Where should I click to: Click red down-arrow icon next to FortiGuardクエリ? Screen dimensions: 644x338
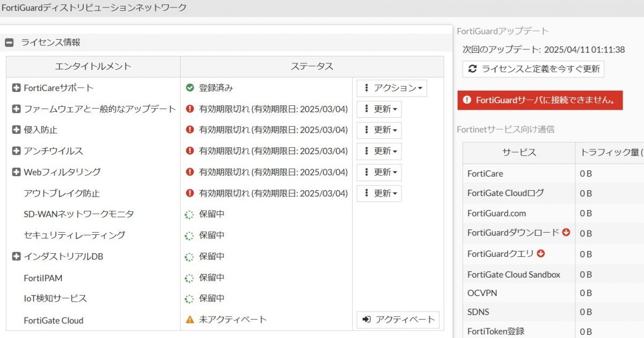pyautogui.click(x=540, y=253)
